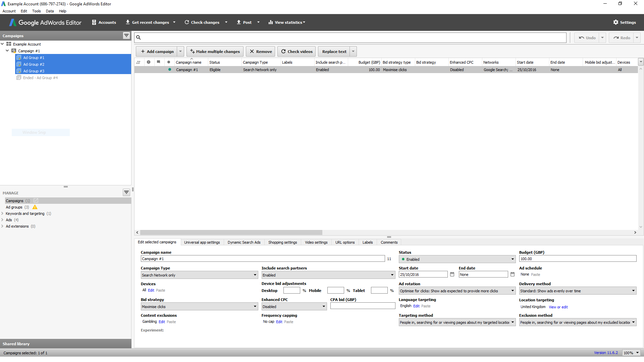This screenshot has width=644, height=362.
Task: Click warning icon beside Ad groups
Action: [x=35, y=207]
